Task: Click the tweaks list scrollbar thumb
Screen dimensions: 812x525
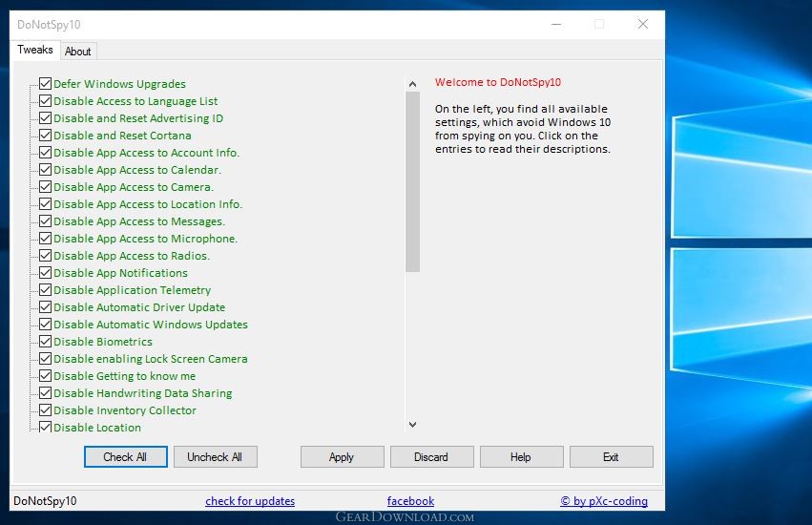Action: (412, 181)
